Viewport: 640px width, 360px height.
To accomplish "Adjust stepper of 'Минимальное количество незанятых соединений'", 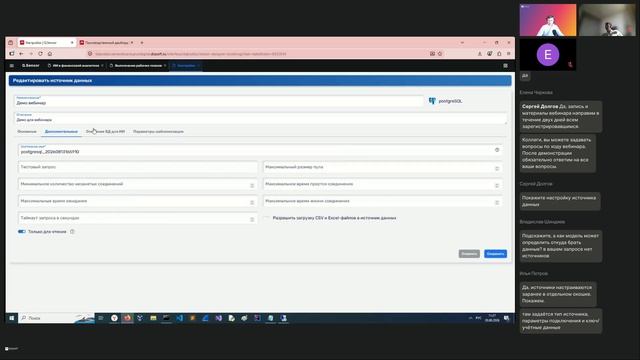I will point(252,185).
